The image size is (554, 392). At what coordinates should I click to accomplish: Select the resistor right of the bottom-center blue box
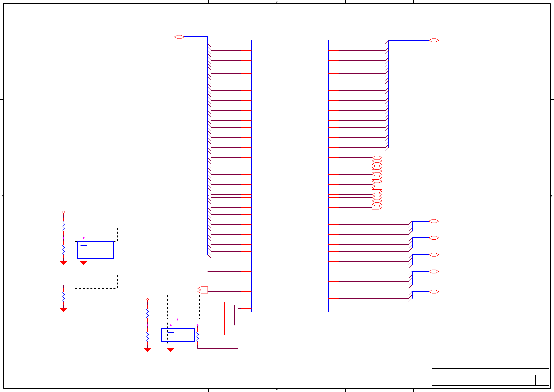[x=198, y=337]
